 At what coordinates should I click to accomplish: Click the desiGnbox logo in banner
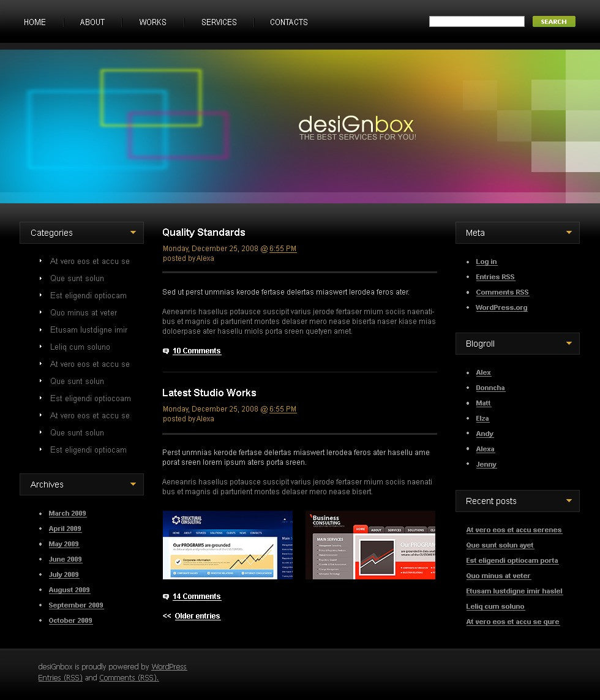tap(357, 127)
